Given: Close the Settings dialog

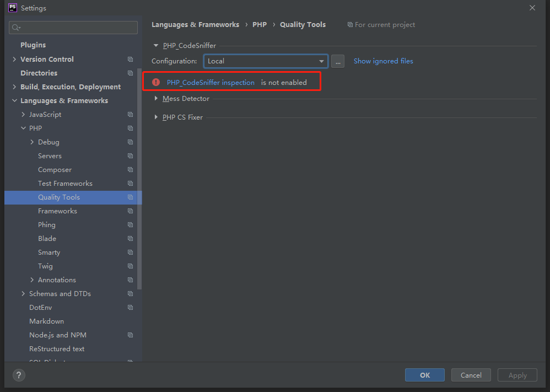Looking at the screenshot, I should [532, 8].
